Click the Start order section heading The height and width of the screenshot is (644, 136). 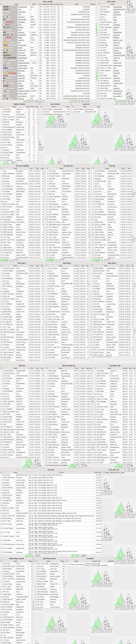pos(111,1)
